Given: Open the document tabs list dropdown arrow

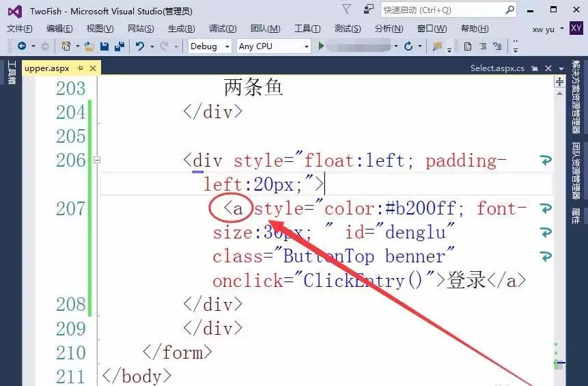Looking at the screenshot, I should (x=561, y=68).
